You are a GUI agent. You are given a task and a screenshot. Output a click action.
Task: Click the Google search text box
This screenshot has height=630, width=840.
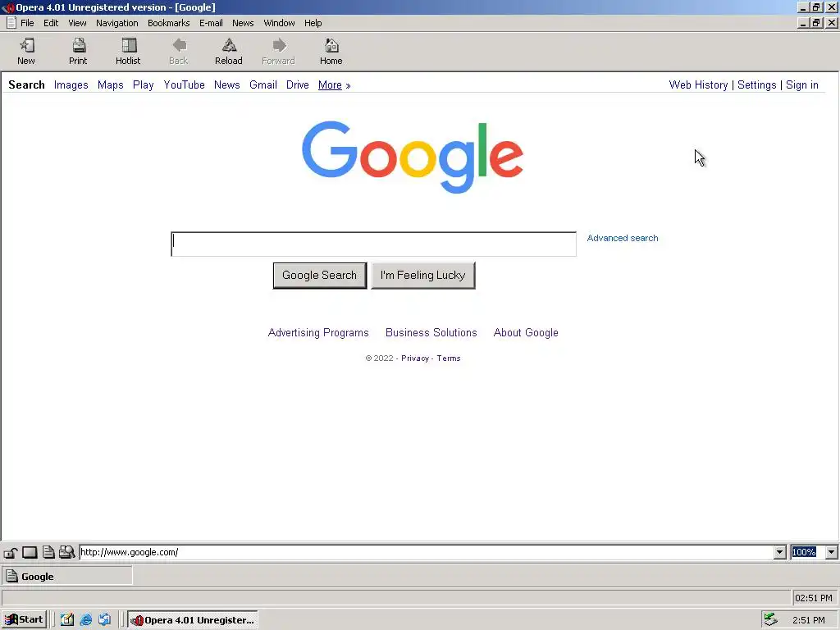[x=373, y=244]
